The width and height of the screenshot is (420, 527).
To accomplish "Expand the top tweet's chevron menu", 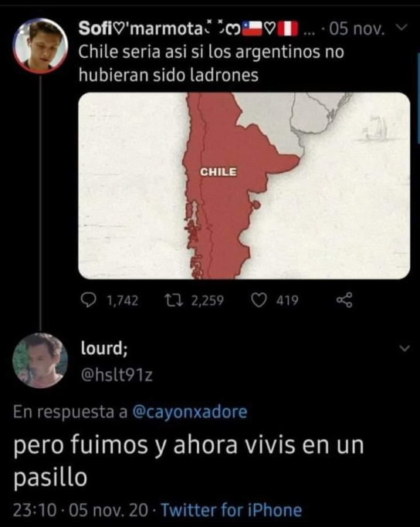I will [402, 27].
